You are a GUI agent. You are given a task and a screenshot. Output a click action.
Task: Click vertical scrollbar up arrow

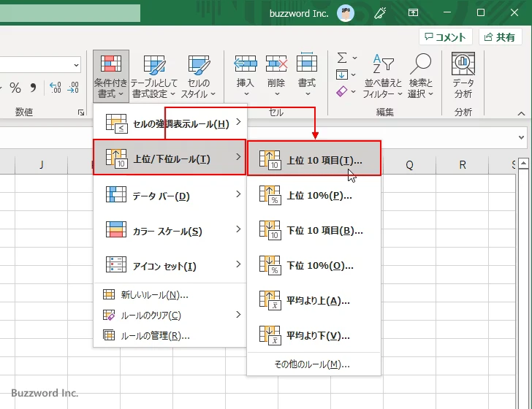[x=523, y=164]
